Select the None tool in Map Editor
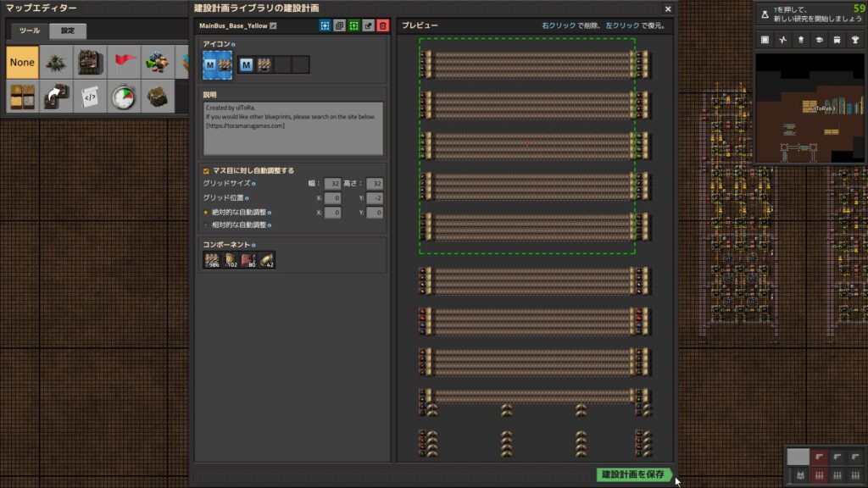The image size is (868, 488). 22,62
